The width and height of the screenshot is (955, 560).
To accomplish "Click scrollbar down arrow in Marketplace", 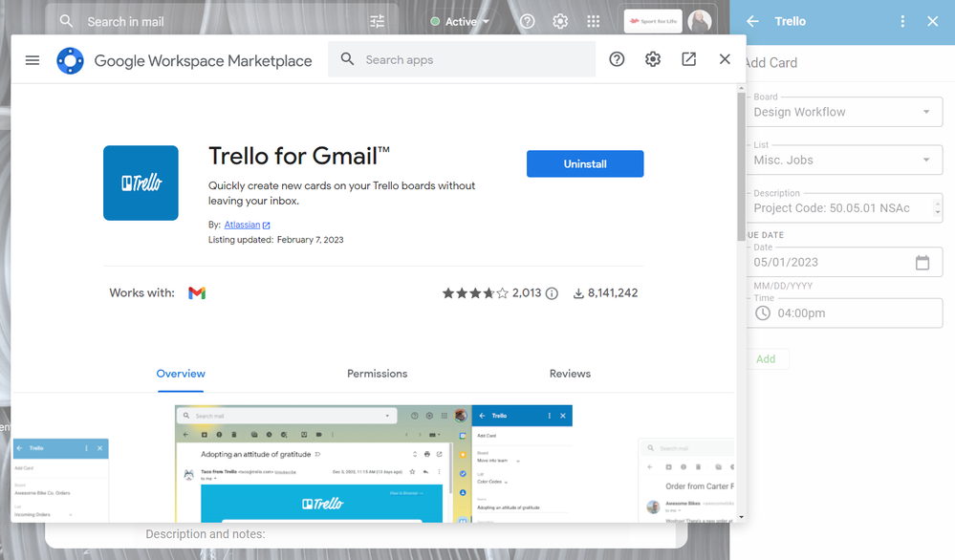I will point(741,517).
